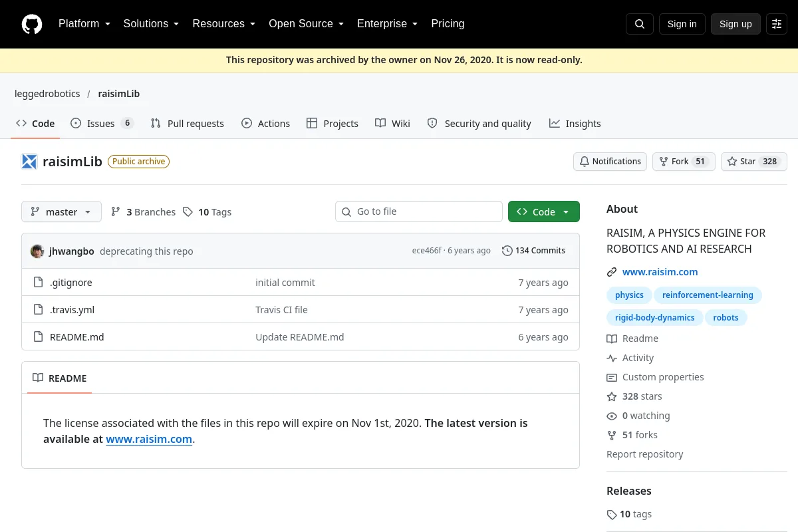
Task: Open the GitHub homepage logo
Action: [32, 24]
